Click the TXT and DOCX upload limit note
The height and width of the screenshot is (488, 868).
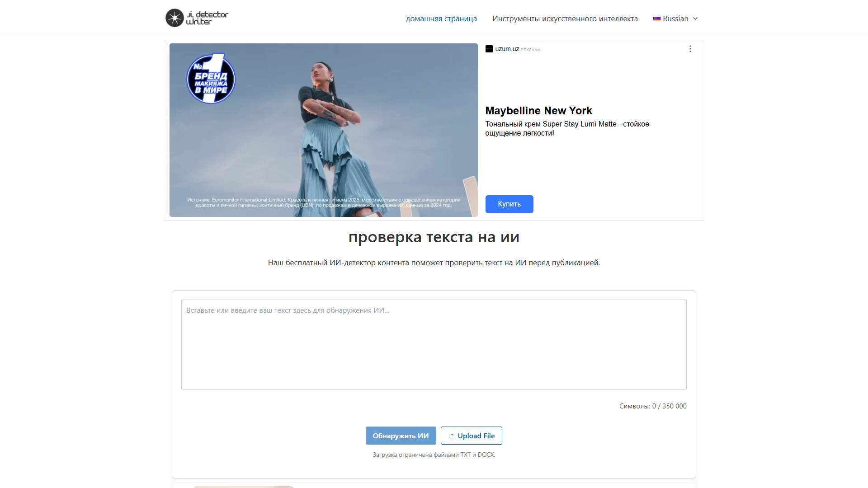click(434, 455)
